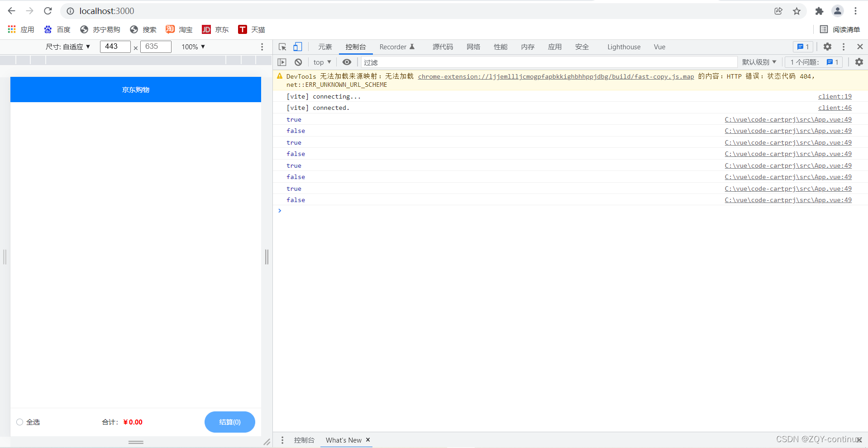This screenshot has width=868, height=448.
Task: Click the 结算(0) checkout button
Action: point(230,422)
